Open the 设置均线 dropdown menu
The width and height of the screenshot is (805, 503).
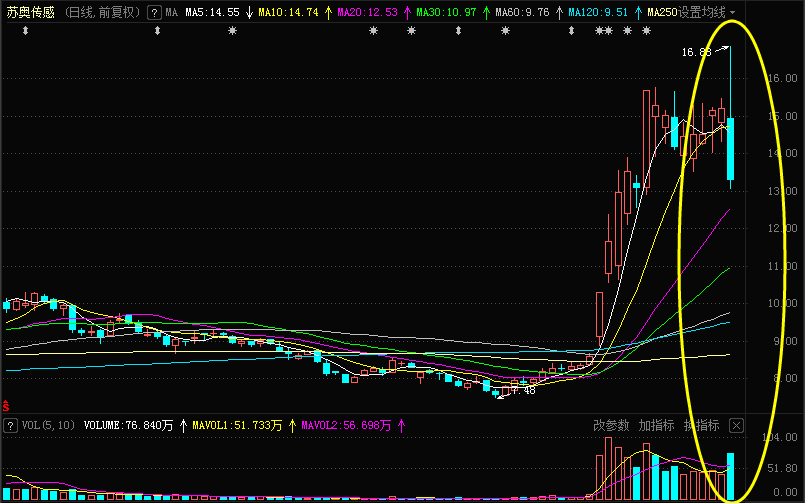coord(703,13)
